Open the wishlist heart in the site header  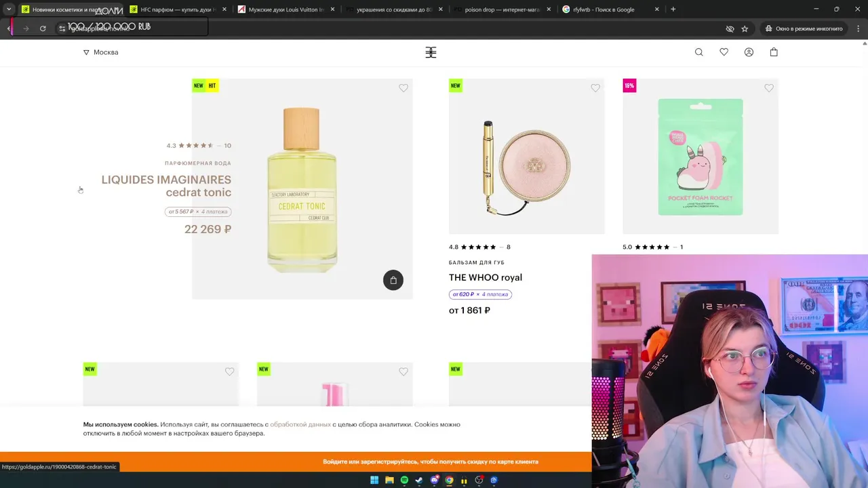coord(724,52)
